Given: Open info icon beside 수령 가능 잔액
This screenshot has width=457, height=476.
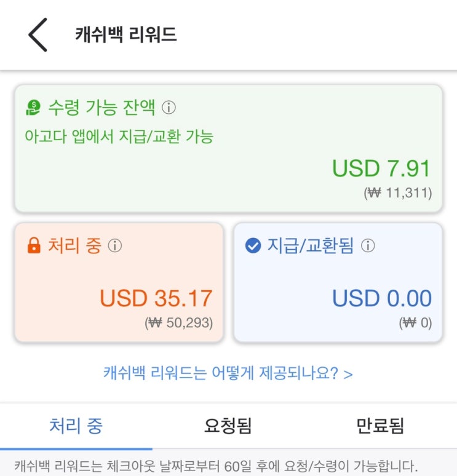Looking at the screenshot, I should [169, 108].
